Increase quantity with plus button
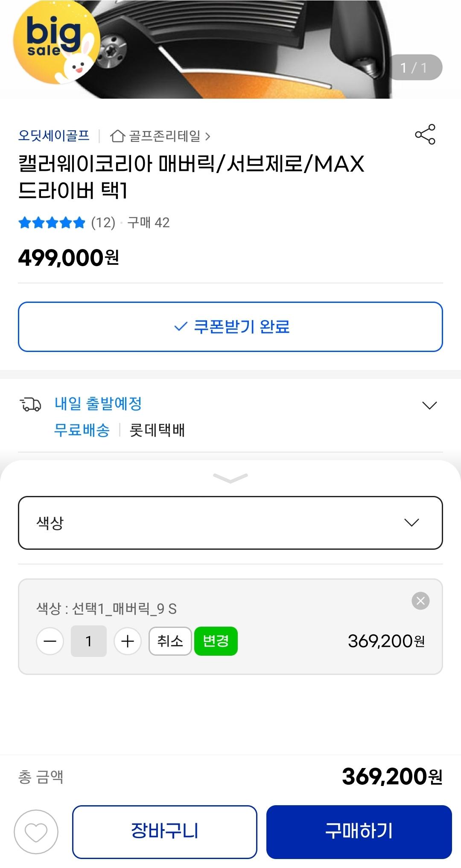Image resolution: width=461 pixels, height=868 pixels. pos(128,641)
